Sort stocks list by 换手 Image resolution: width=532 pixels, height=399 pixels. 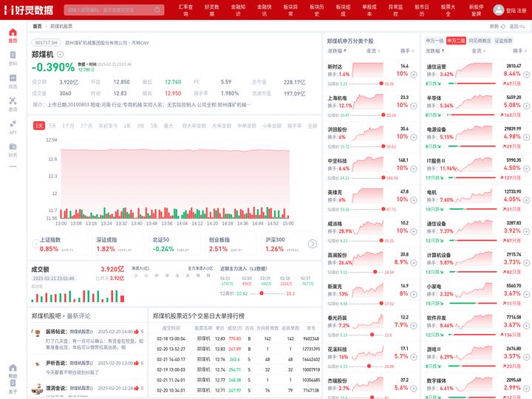(x=407, y=51)
